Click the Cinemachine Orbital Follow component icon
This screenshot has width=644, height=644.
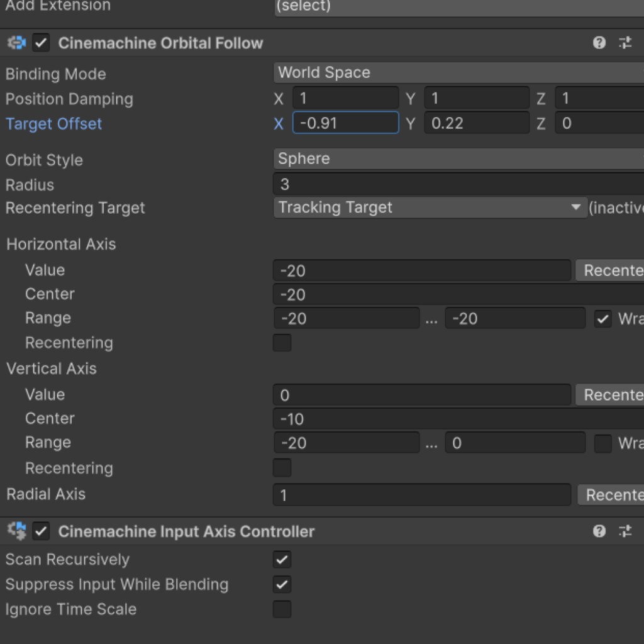click(17, 43)
